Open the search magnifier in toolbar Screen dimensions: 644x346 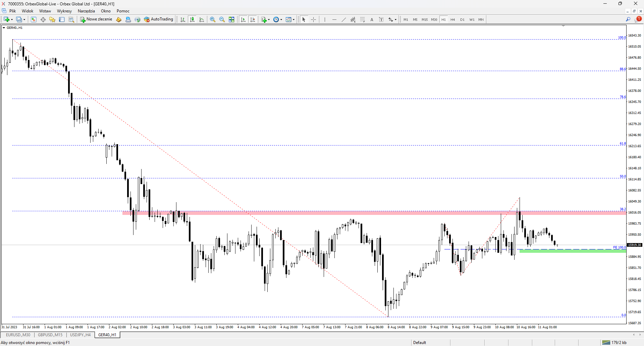pyautogui.click(x=628, y=19)
